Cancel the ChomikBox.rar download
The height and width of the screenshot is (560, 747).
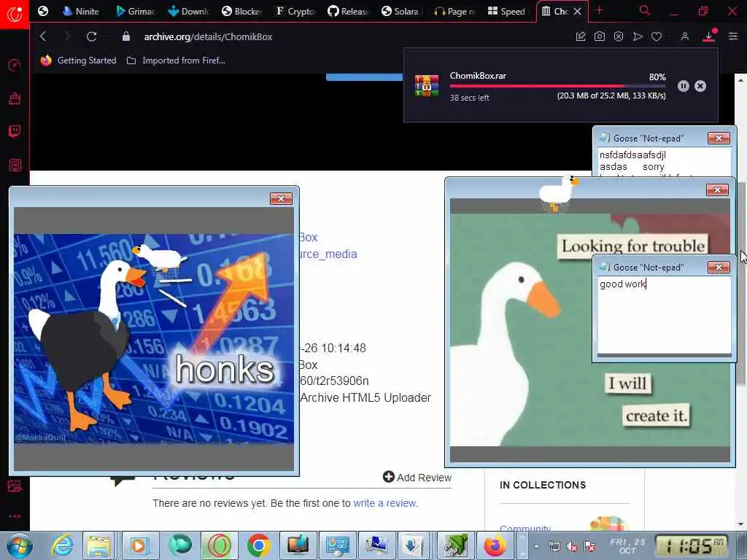(700, 86)
